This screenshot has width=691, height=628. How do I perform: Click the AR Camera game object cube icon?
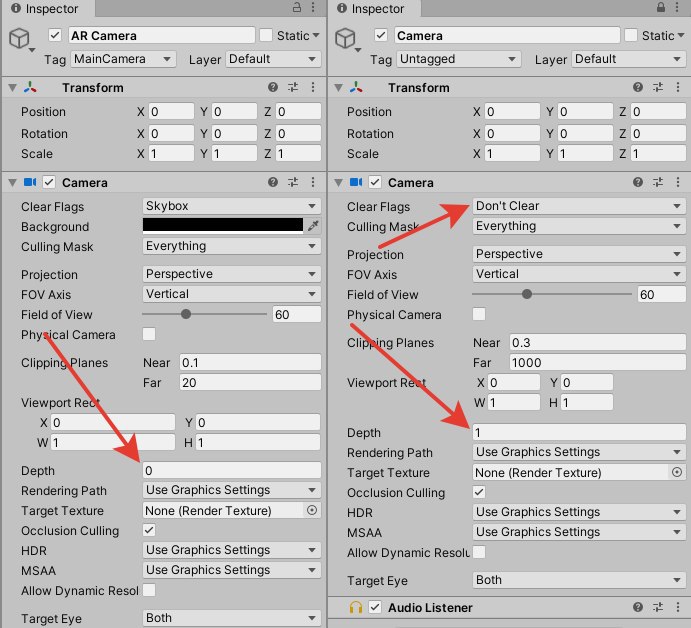[19, 38]
